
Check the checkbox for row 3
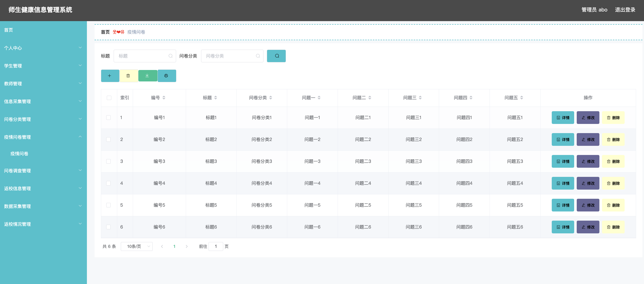tap(108, 161)
